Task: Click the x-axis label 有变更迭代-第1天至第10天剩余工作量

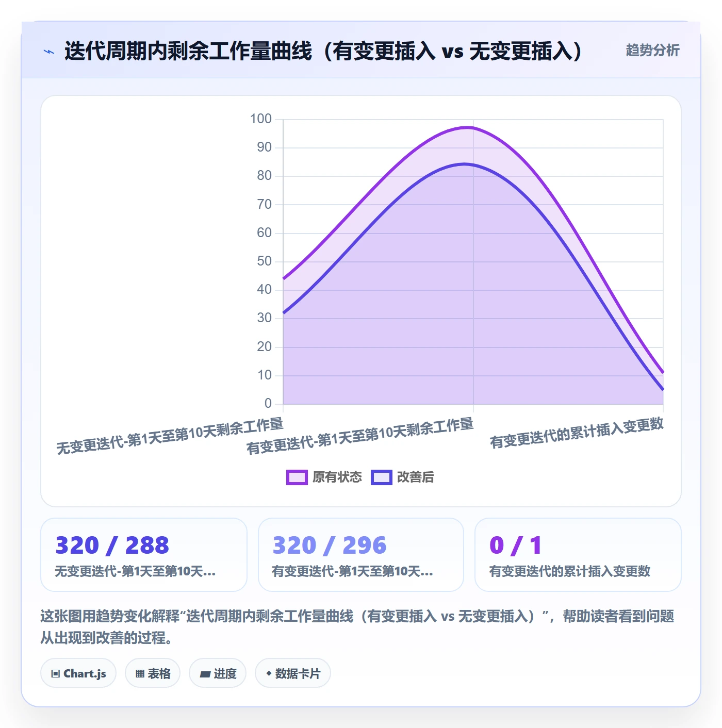Action: (x=360, y=436)
